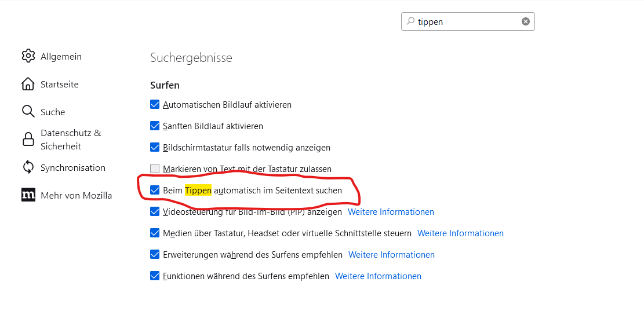Screen dimensions: 644x315
Task: Uncheck Bildschirmtastatur falls notwendig anzeigen
Action: (x=155, y=147)
